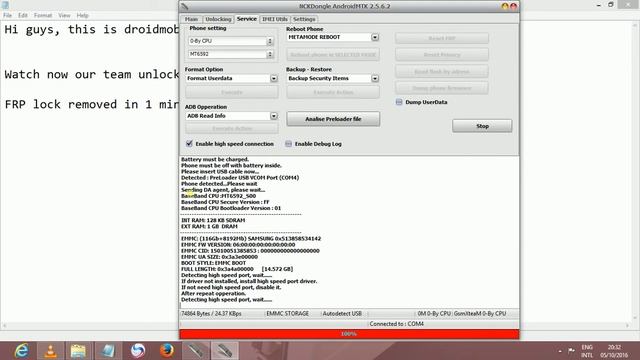The width and height of the screenshot is (640, 360).
Task: Open the Action Center flag icon
Action: coord(571,351)
